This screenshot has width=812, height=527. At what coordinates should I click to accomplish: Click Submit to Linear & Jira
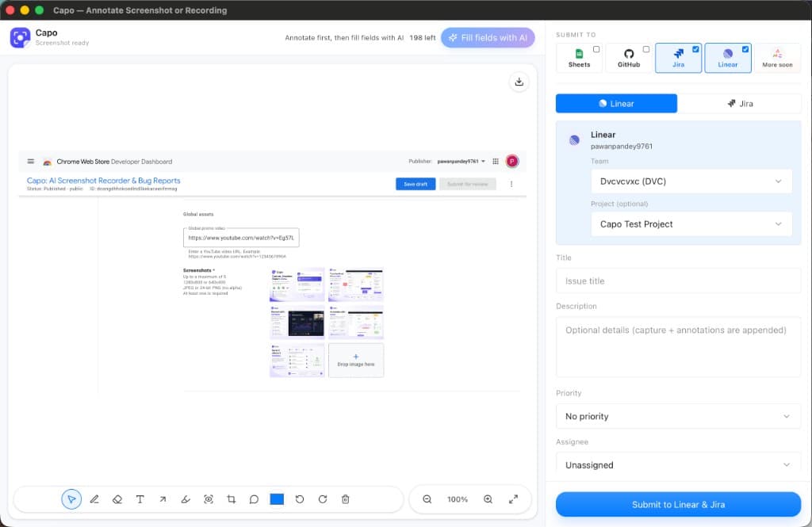[x=679, y=504]
